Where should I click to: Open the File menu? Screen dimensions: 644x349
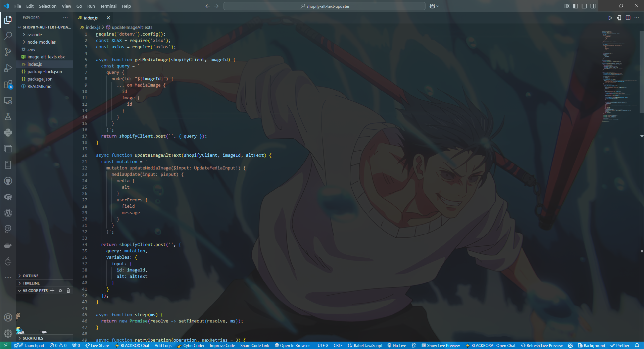[18, 6]
